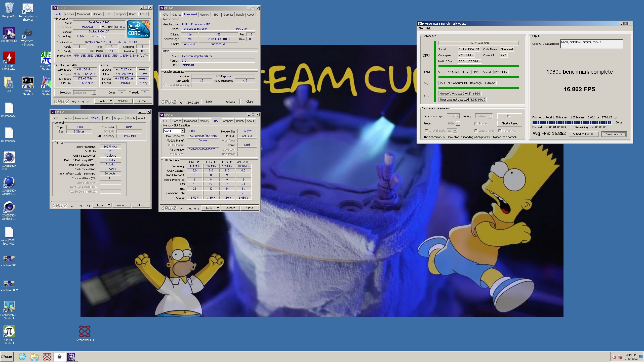644x362 pixels.
Task: Click the network tray icon
Action: coord(620,357)
